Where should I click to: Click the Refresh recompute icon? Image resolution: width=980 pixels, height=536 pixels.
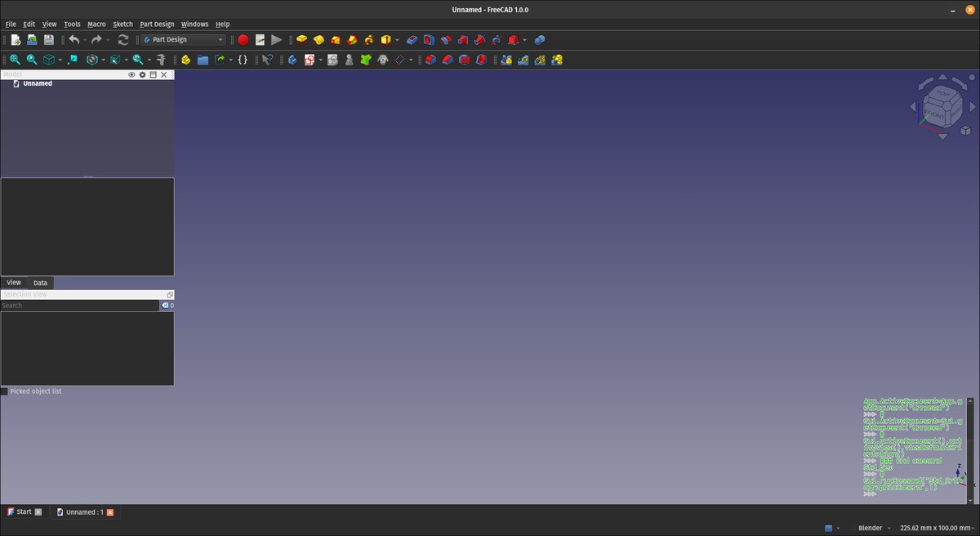(123, 39)
